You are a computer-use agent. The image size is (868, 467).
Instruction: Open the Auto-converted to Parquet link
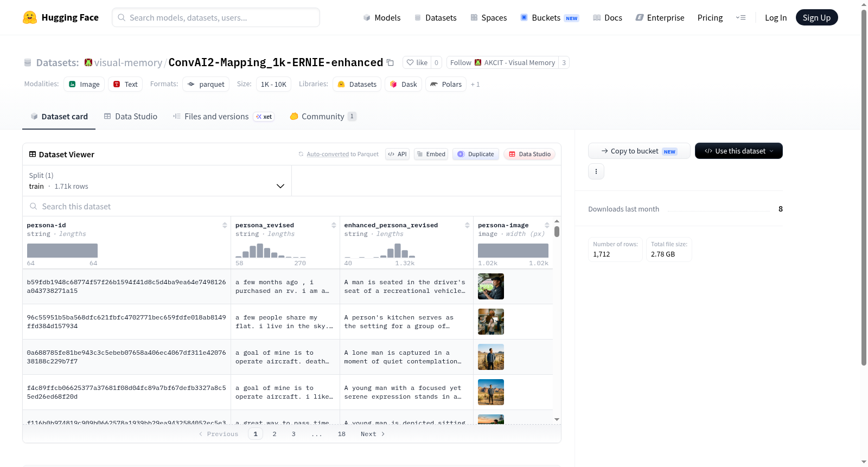[x=328, y=154]
